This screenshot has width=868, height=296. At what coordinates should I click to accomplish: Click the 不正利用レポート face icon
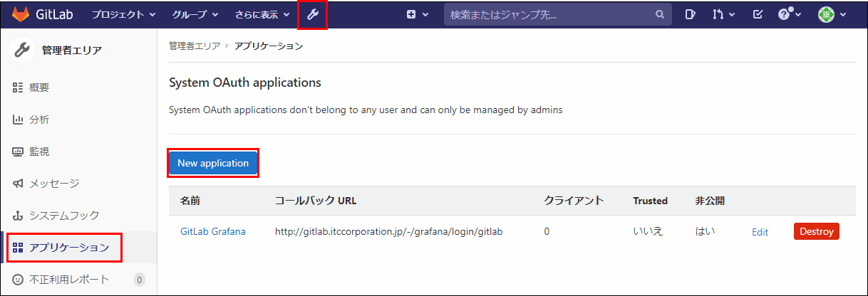19,280
